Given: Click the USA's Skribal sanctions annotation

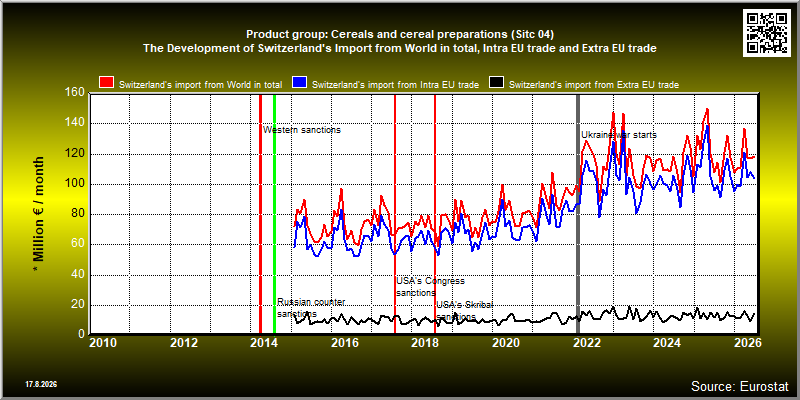Looking at the screenshot, I should (464, 311).
